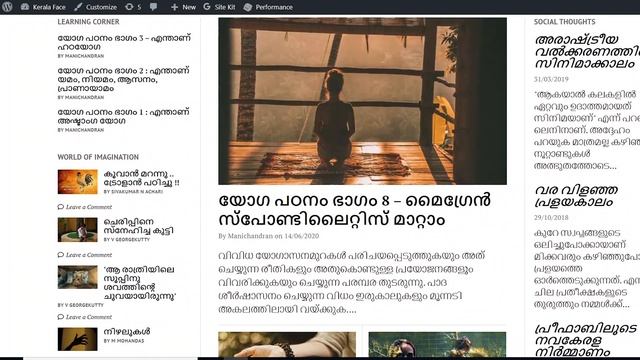Viewport: 640px width, 360px height.
Task: Leave a Comment on the ചെരിപ്പിനെ post
Action: [89, 255]
